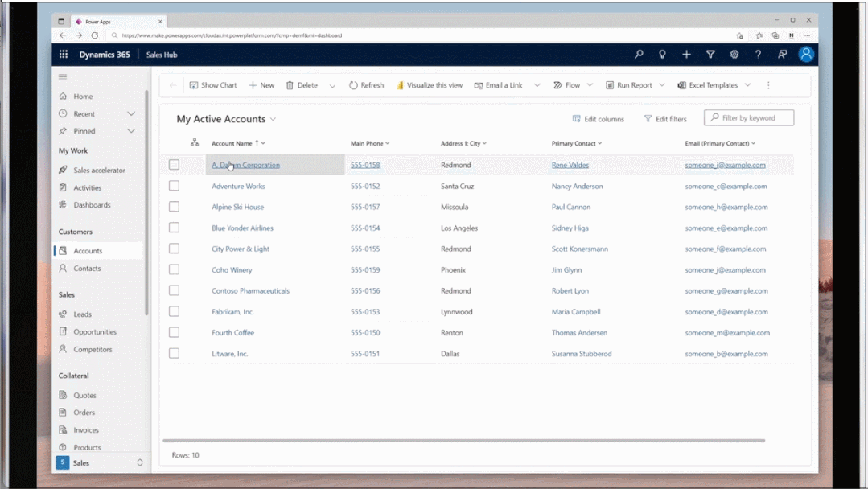This screenshot has width=868, height=489.
Task: Open Address 1: City column menu
Action: [x=463, y=143]
